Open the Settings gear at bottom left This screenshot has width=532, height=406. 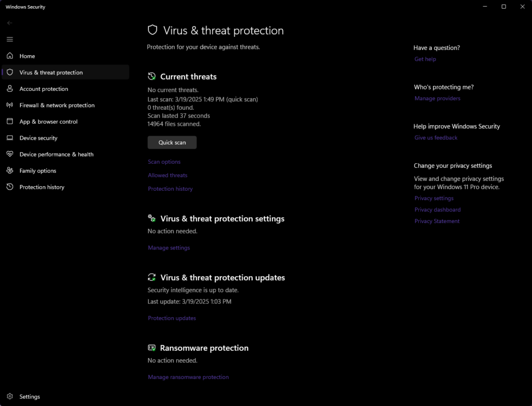pos(9,397)
